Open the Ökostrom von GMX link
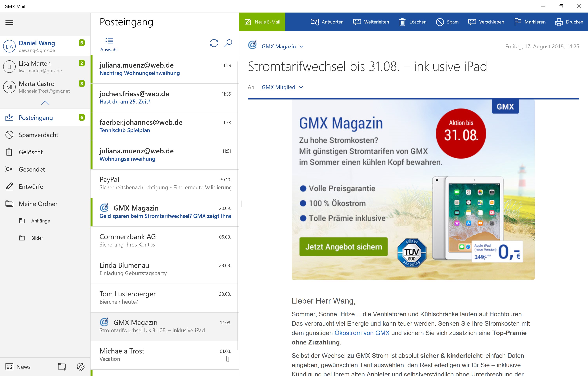The image size is (588, 376). pyautogui.click(x=362, y=333)
